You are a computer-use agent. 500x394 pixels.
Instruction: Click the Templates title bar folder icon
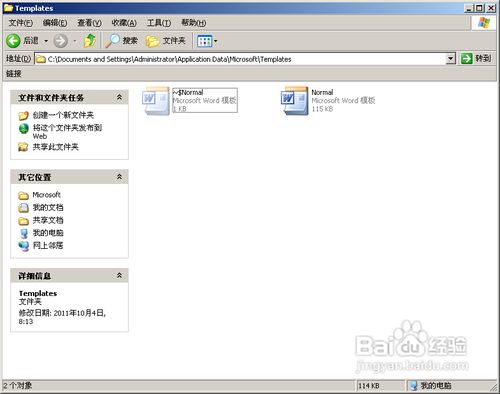pos(8,8)
